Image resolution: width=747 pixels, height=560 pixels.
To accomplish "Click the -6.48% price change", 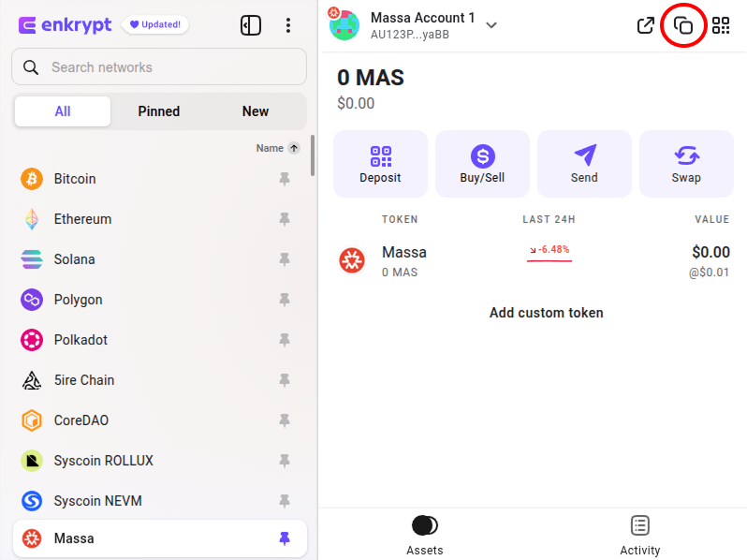I will tap(549, 250).
